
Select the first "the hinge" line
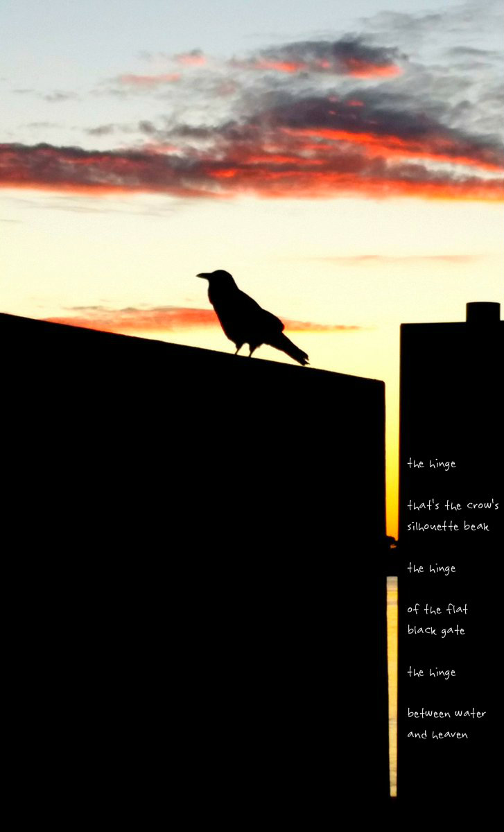431,464
